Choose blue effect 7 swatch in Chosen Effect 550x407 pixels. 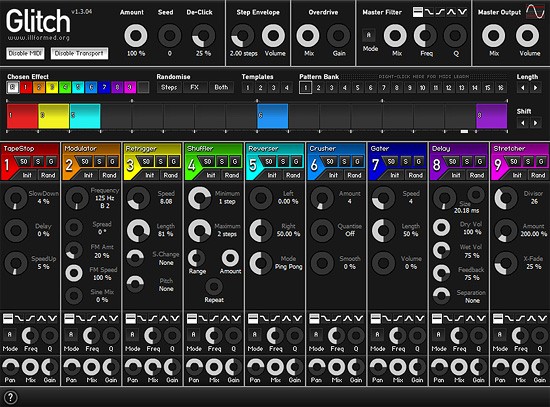coord(104,87)
